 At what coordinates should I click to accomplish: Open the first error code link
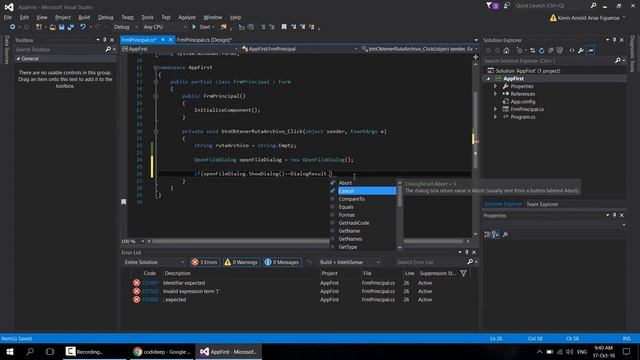click(x=150, y=283)
